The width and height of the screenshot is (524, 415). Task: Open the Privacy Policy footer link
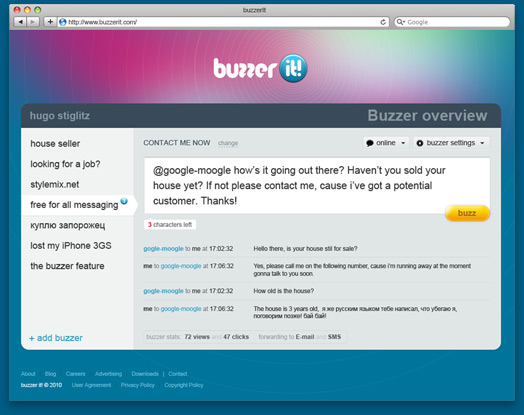click(x=138, y=385)
